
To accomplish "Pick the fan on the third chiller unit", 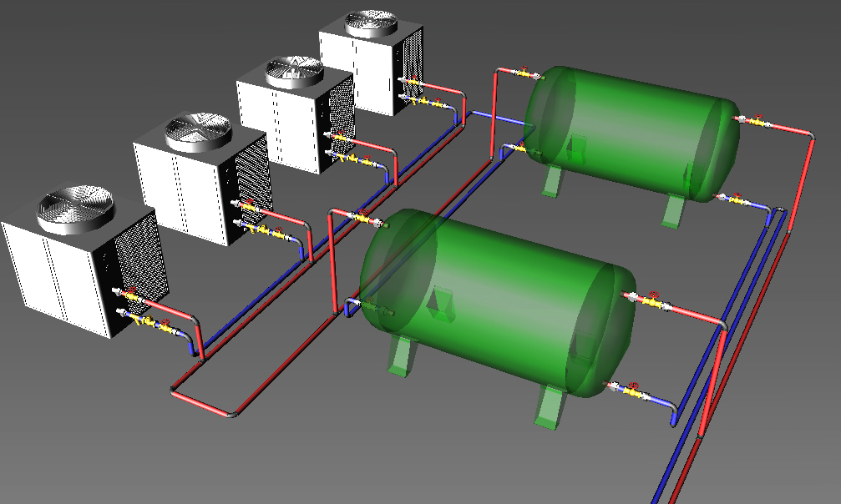I will point(294,71).
